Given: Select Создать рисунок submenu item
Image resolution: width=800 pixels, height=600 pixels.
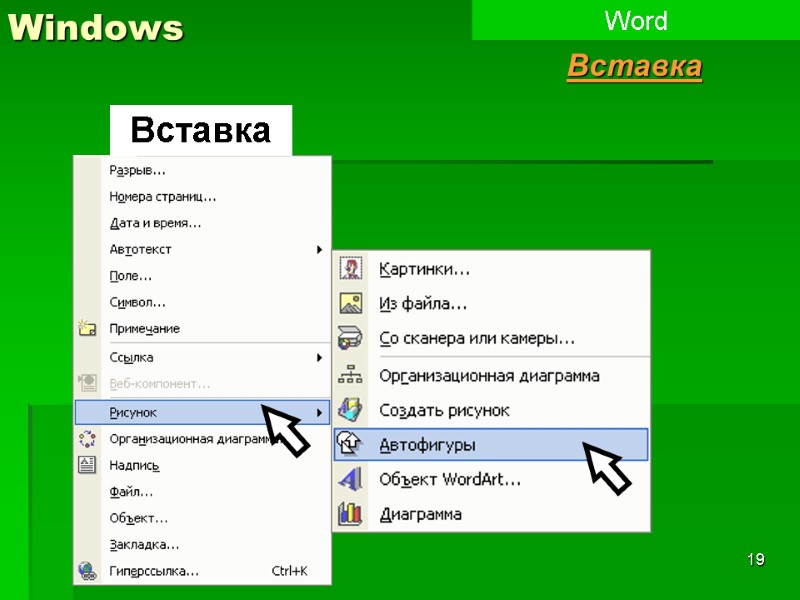Looking at the screenshot, I should tap(491, 410).
